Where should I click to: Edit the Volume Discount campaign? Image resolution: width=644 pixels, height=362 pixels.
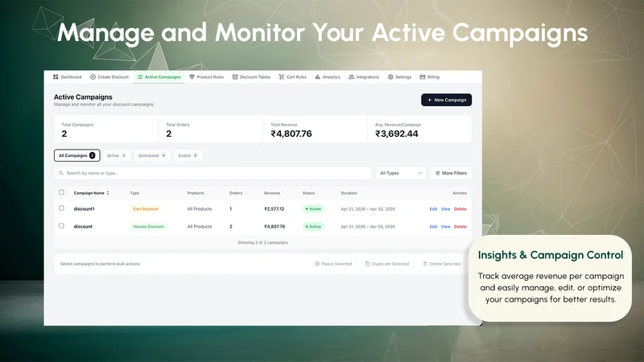433,227
